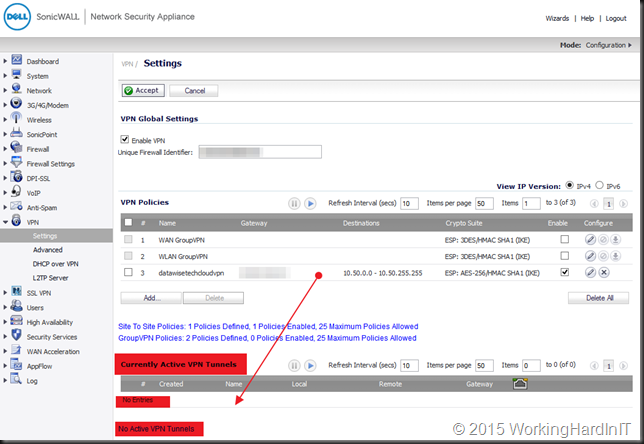Click the Add... policy button
The image size is (644, 444).
(151, 298)
